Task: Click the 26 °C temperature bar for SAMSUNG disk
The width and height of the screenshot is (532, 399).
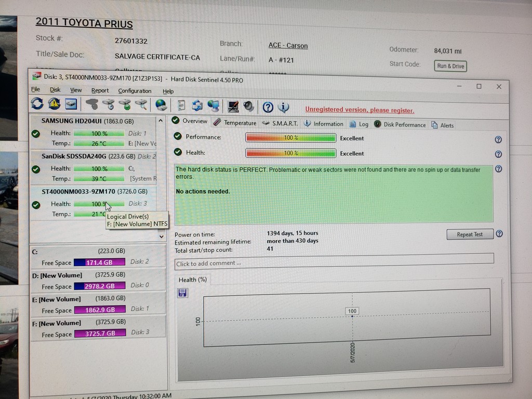Action: [x=99, y=143]
